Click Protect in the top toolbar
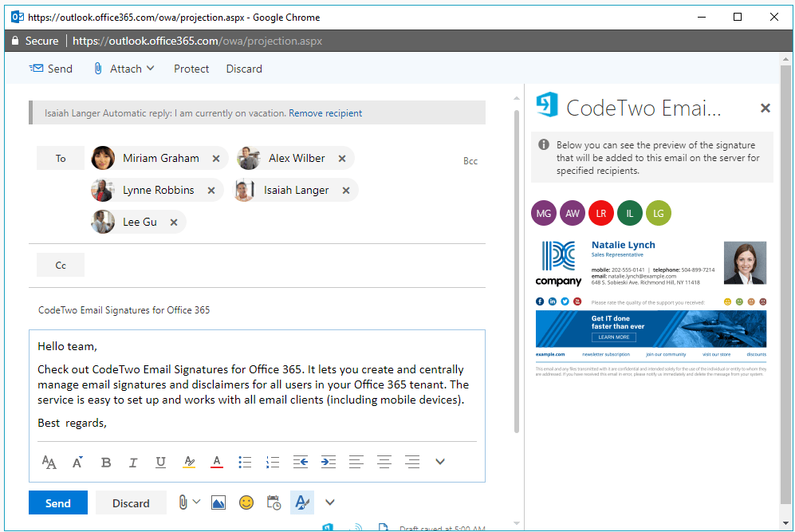The width and height of the screenshot is (795, 532). (191, 69)
